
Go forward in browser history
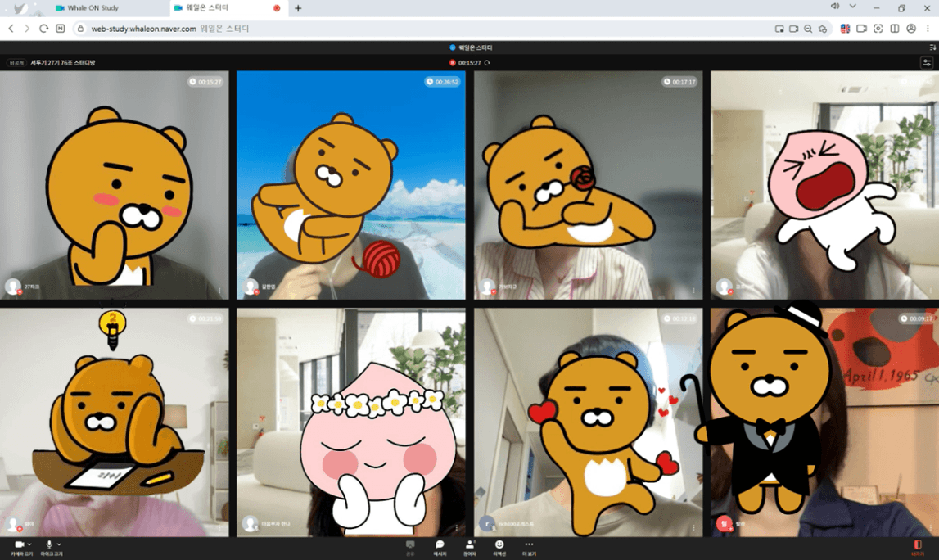tap(27, 28)
